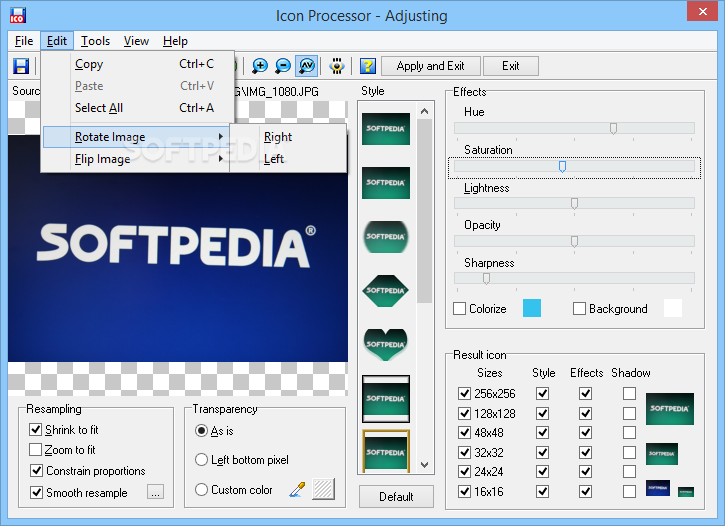Click the Softpedia source image preview
Screen dimensions: 725x526
click(x=178, y=249)
